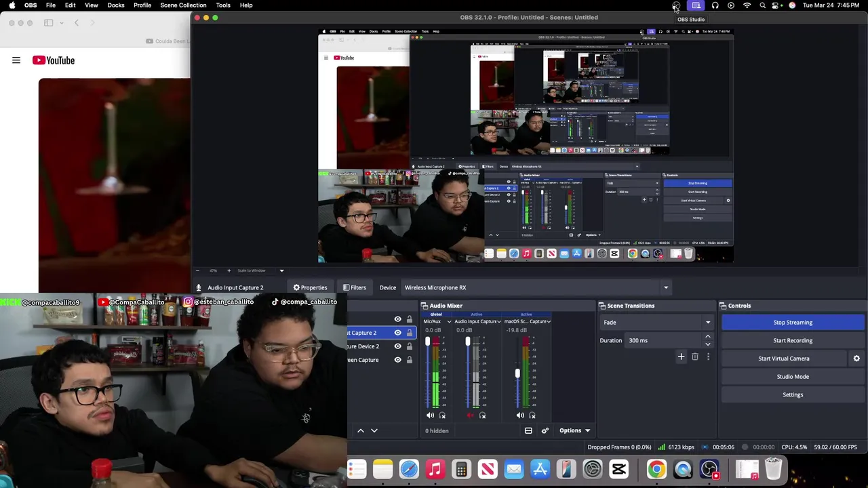Open the Device dropdown showing Wireless Microphone RX
868x488 pixels.
pos(536,287)
